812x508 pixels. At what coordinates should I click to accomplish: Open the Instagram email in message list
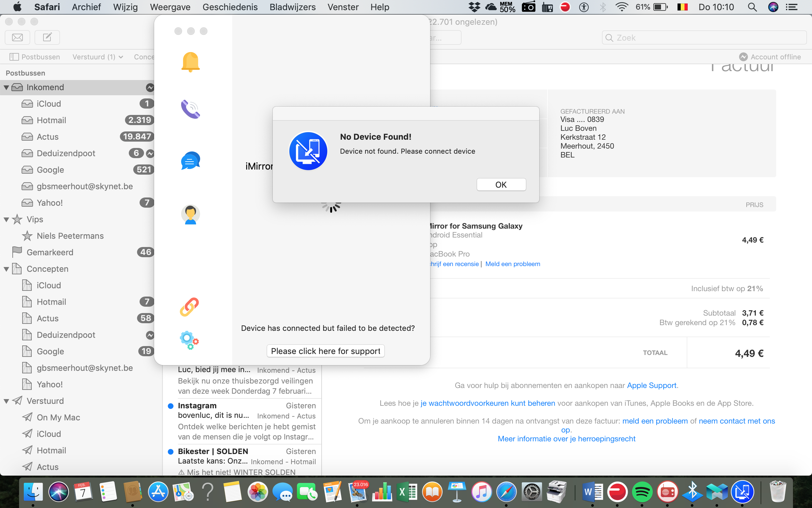tap(242, 421)
